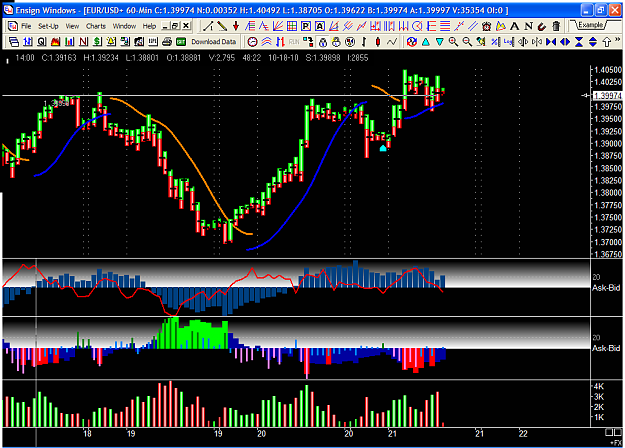Open the yellow bell alerts icon
625x448 pixels.
tap(111, 41)
